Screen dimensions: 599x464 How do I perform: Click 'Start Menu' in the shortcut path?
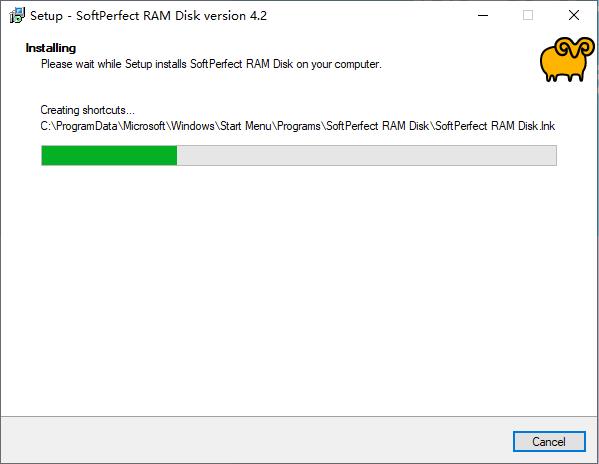(x=246, y=126)
